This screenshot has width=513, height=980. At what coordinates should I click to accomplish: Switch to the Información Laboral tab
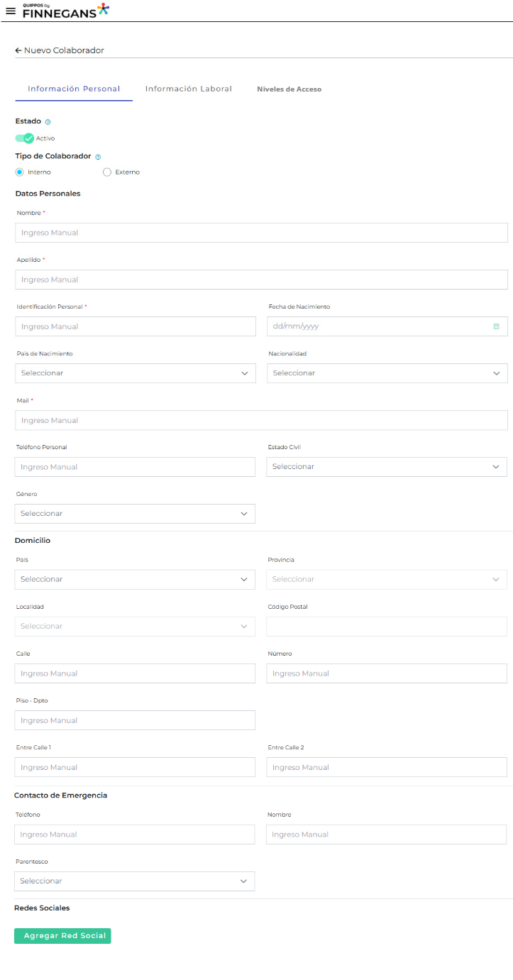point(188,89)
